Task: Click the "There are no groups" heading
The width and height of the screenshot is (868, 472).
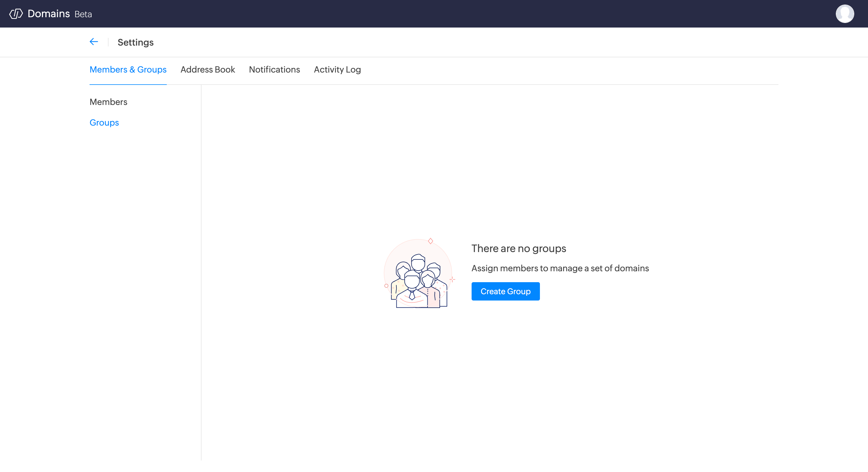Action: [519, 248]
